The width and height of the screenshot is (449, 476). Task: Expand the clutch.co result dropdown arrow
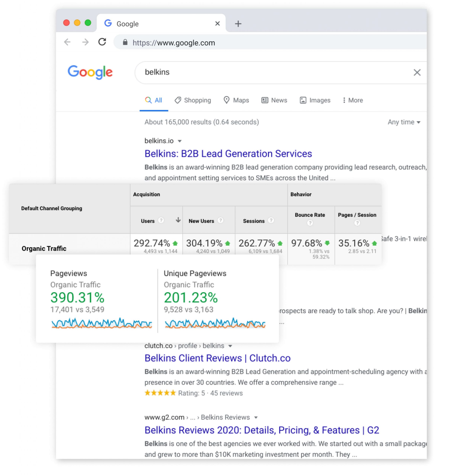tap(230, 346)
